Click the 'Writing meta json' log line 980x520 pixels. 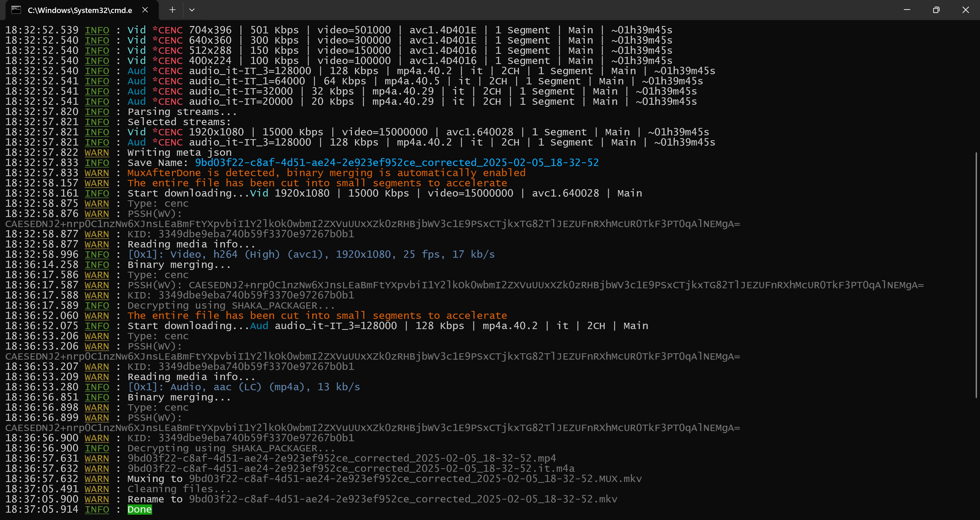(x=179, y=152)
